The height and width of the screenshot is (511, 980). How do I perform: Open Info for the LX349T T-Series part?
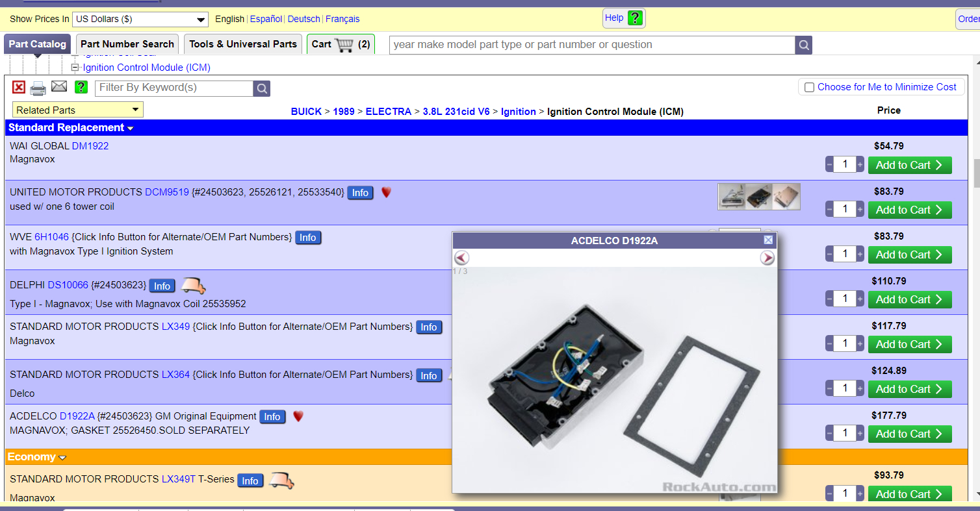coord(250,480)
